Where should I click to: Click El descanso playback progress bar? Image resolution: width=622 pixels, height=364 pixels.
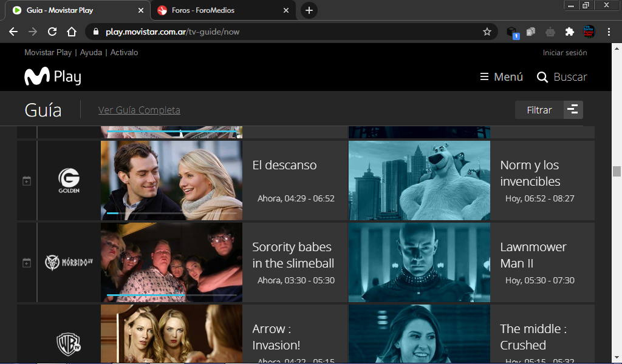pos(172,213)
